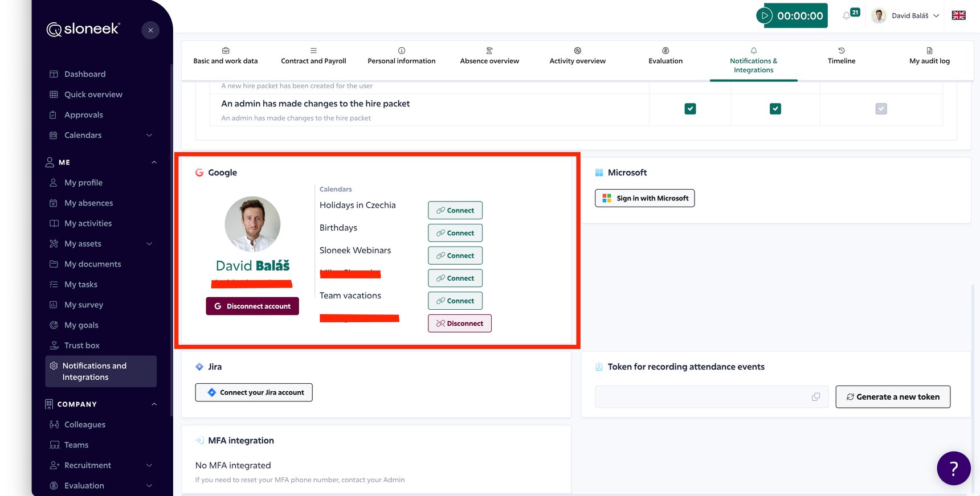This screenshot has width=980, height=496.
Task: Click the Recruitment icon in sidebar
Action: click(54, 465)
